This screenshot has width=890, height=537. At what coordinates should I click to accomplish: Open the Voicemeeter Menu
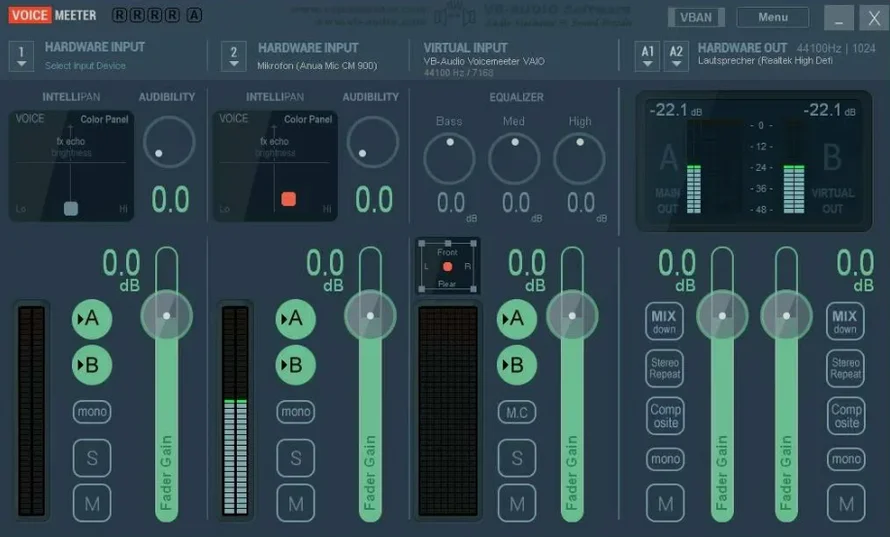(773, 17)
